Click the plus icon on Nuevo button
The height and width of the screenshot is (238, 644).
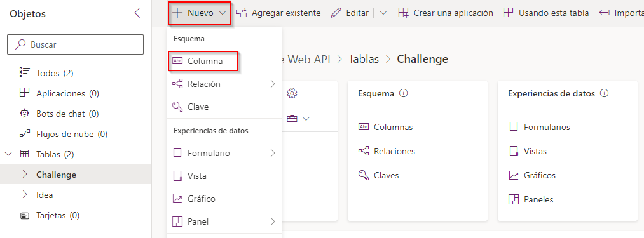point(177,13)
